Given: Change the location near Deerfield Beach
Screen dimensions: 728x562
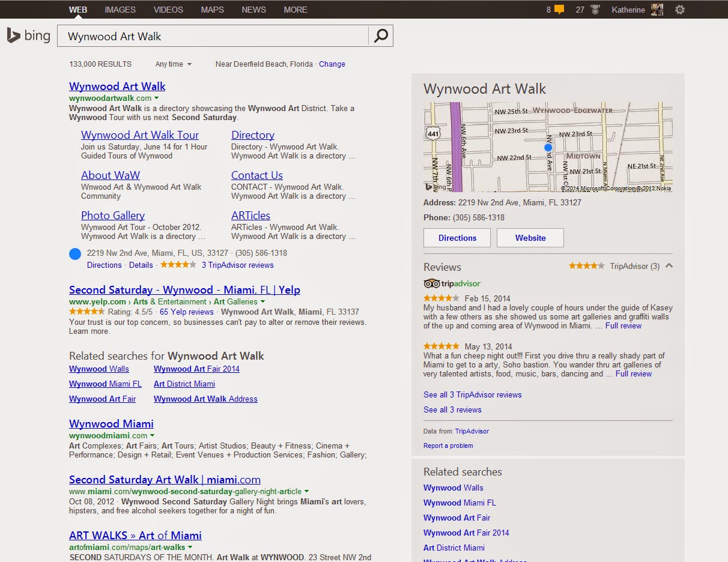Looking at the screenshot, I should point(332,64).
